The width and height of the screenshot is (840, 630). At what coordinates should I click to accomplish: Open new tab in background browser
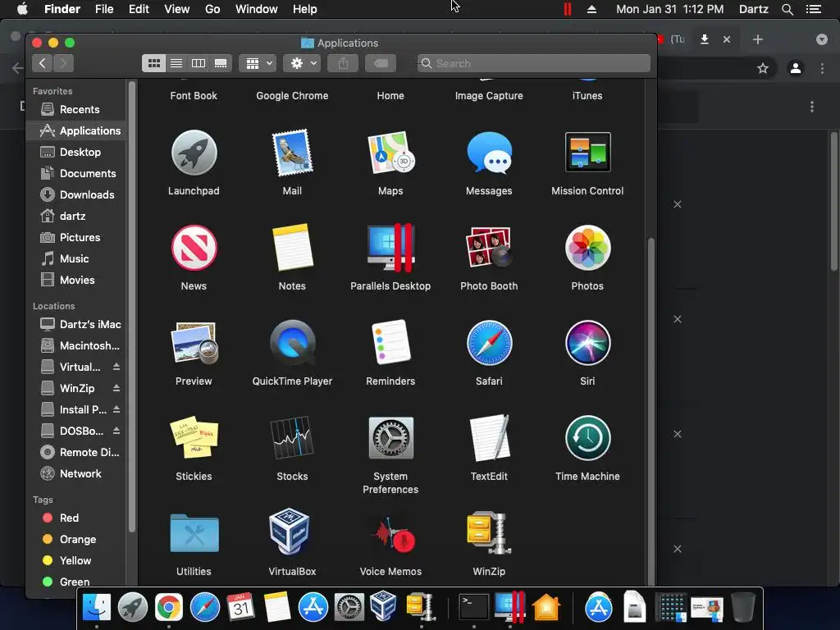[x=757, y=39]
